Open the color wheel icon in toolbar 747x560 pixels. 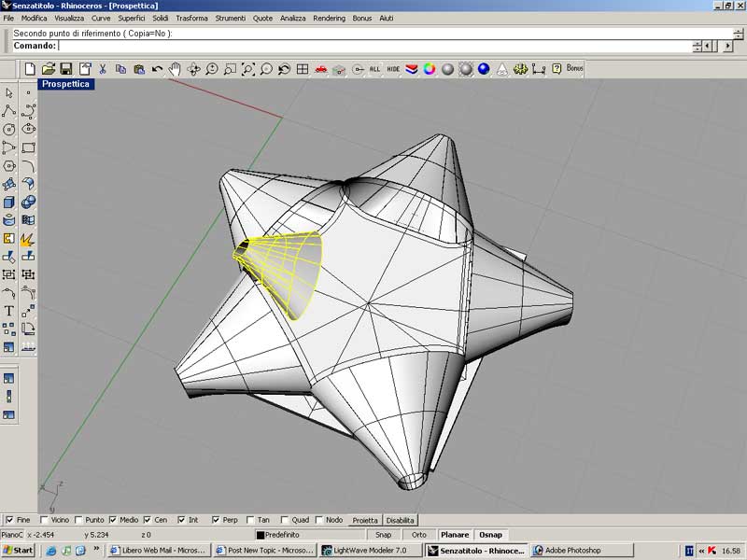tap(430, 69)
